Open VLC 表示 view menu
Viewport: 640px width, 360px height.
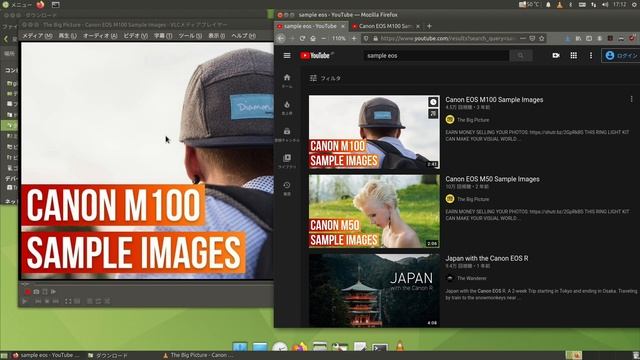[216, 36]
